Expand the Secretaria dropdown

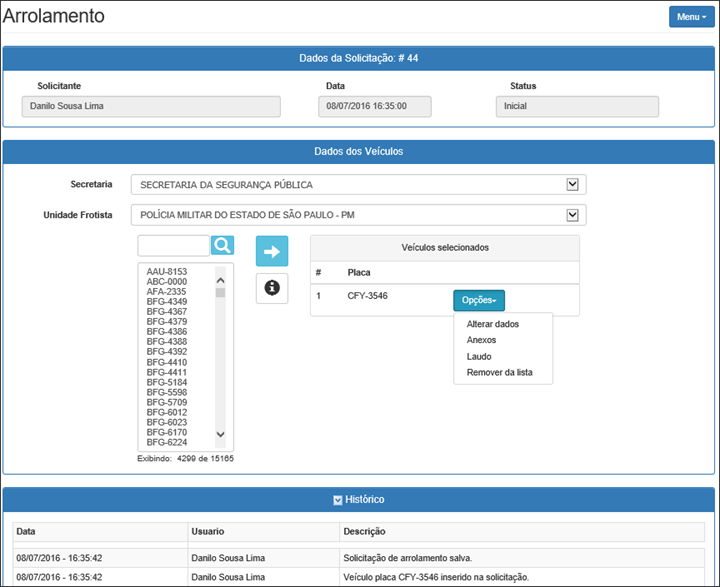[573, 185]
